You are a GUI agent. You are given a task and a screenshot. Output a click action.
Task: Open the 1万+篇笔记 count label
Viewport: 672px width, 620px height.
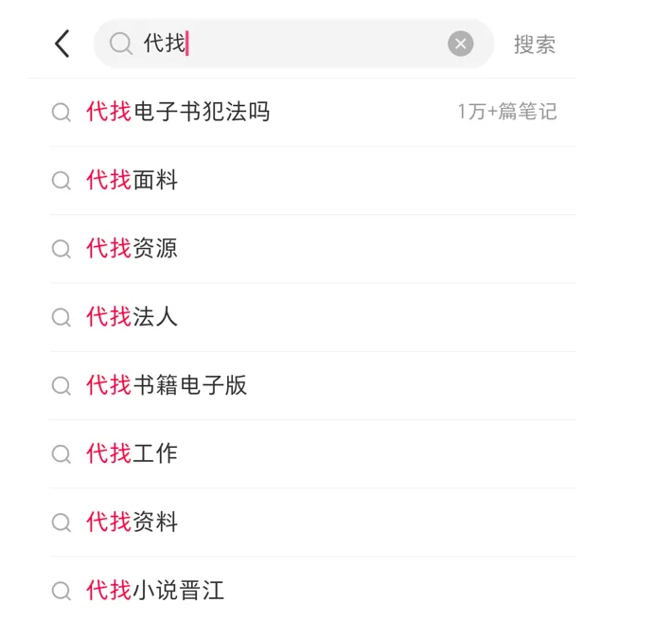coord(507,112)
